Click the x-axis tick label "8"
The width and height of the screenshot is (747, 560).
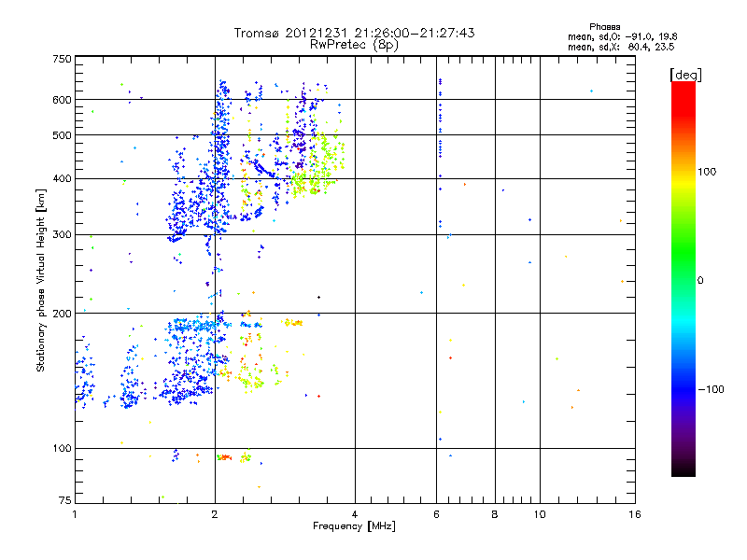click(495, 514)
